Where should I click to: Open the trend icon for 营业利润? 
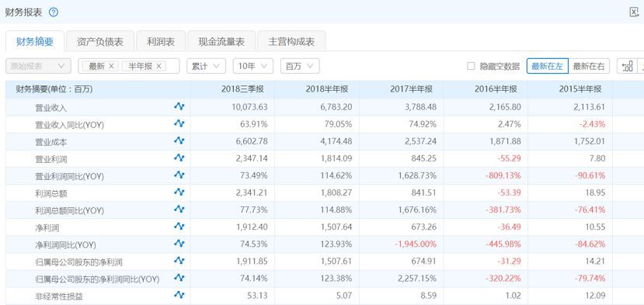(179, 158)
